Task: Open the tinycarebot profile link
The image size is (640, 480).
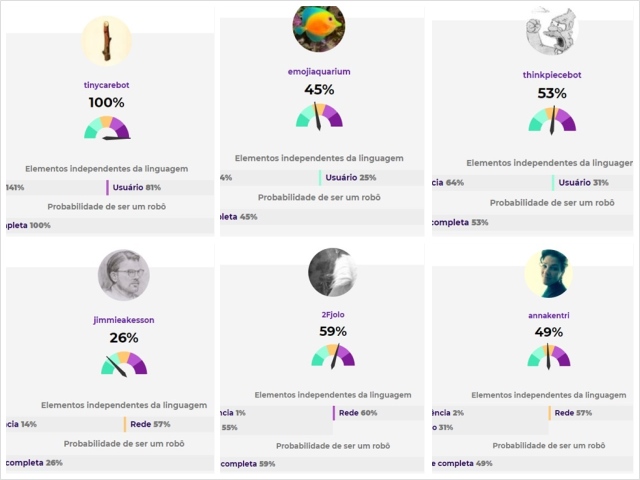Action: (107, 85)
